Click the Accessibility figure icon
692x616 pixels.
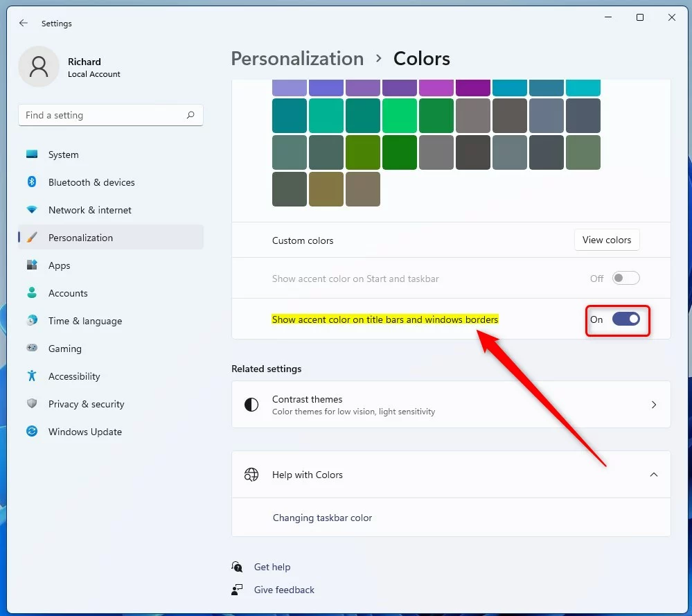point(32,376)
